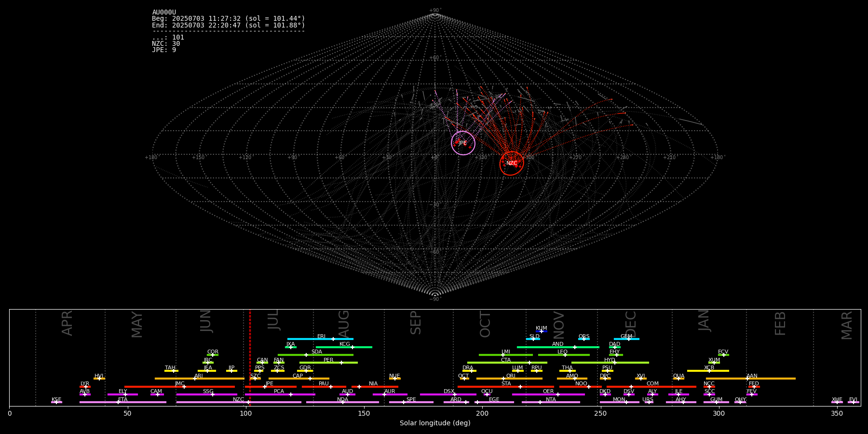Screen dimensions: 868x434
Task: Click the red dashed current solar longitude line
Action: (250, 357)
